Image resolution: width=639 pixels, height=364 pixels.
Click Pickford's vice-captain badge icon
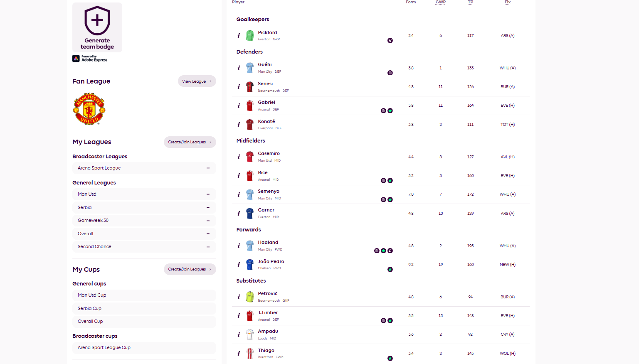(390, 40)
